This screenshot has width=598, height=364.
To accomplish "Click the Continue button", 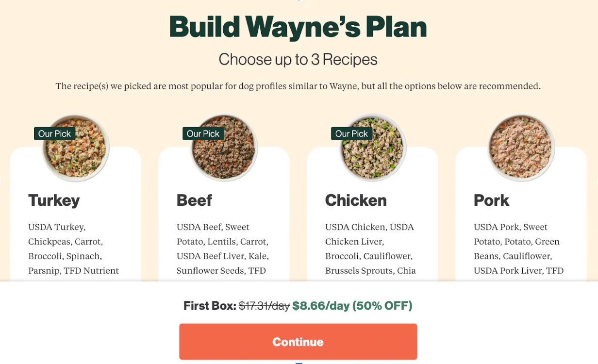I will [x=298, y=342].
